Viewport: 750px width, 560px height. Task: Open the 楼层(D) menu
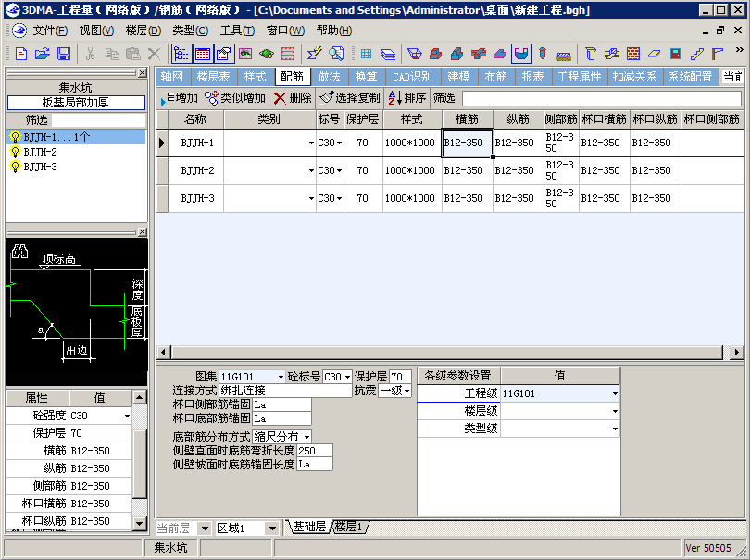(x=143, y=31)
